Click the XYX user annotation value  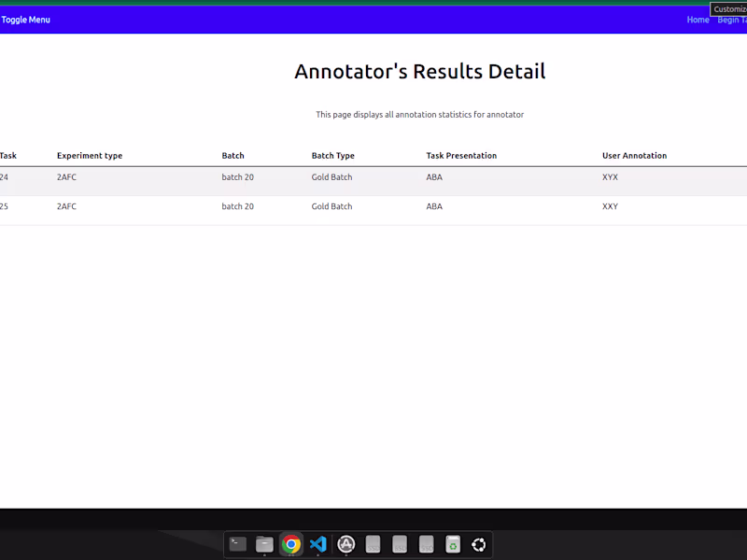610,177
